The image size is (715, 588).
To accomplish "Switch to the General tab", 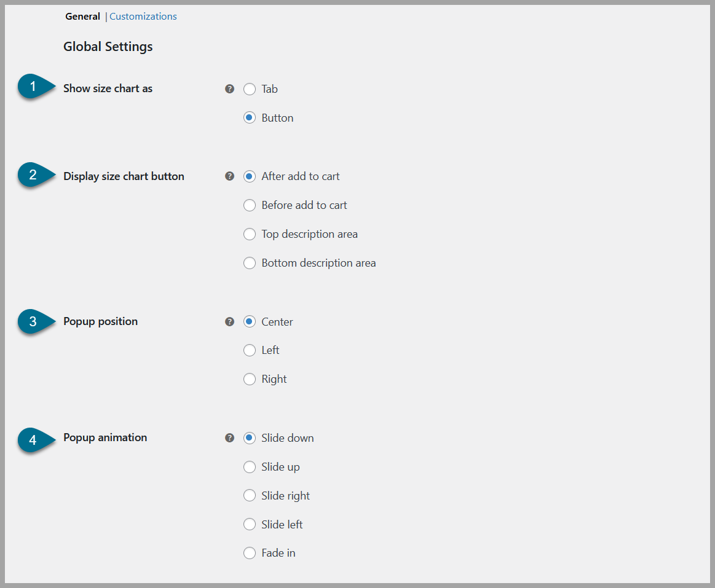I will tap(82, 16).
